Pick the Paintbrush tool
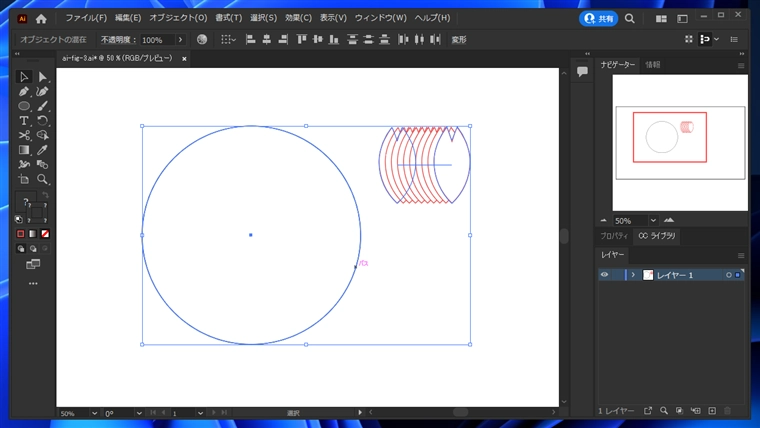 pyautogui.click(x=43, y=106)
